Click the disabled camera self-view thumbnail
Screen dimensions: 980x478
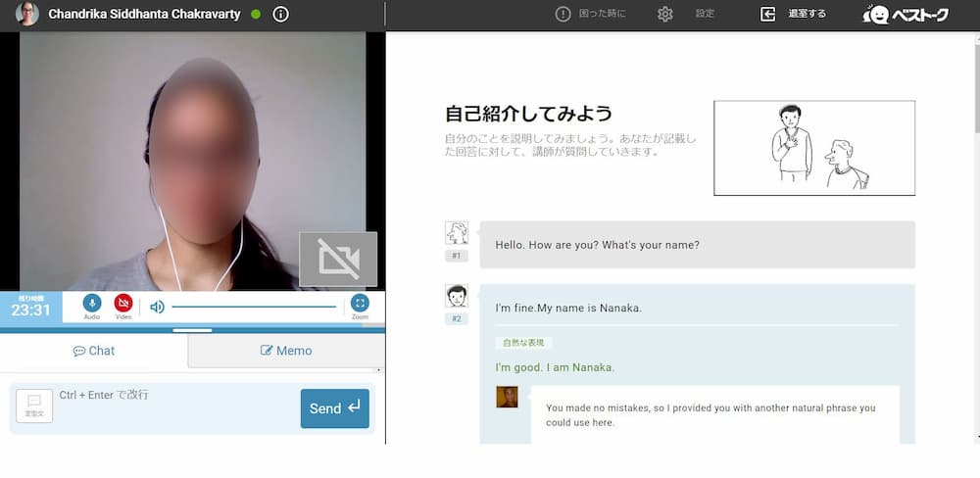pyautogui.click(x=338, y=260)
